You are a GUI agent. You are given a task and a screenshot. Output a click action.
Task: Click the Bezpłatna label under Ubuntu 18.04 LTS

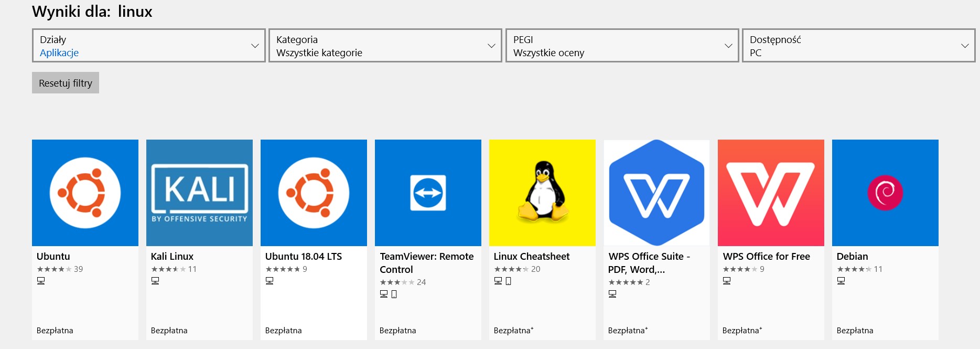pyautogui.click(x=284, y=331)
